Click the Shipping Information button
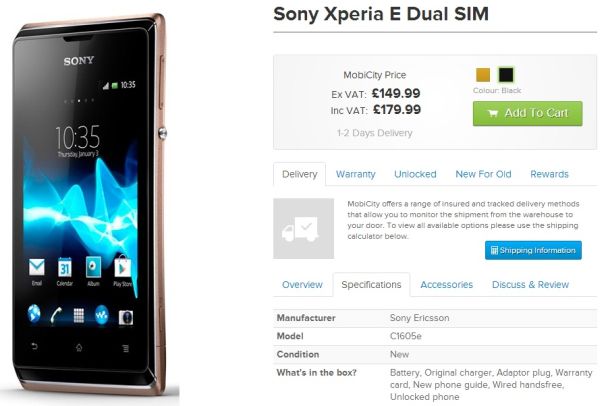Viewport: 600px width, 406px height. pyautogui.click(x=533, y=250)
